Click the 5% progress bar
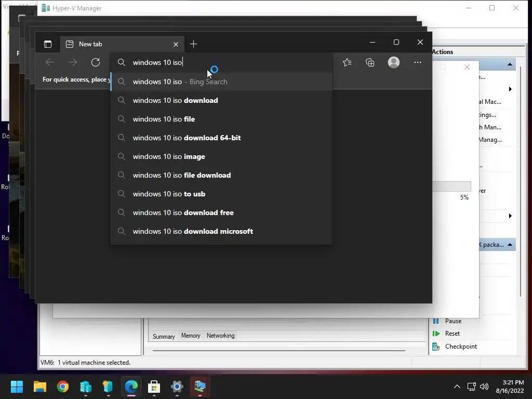 (x=451, y=187)
